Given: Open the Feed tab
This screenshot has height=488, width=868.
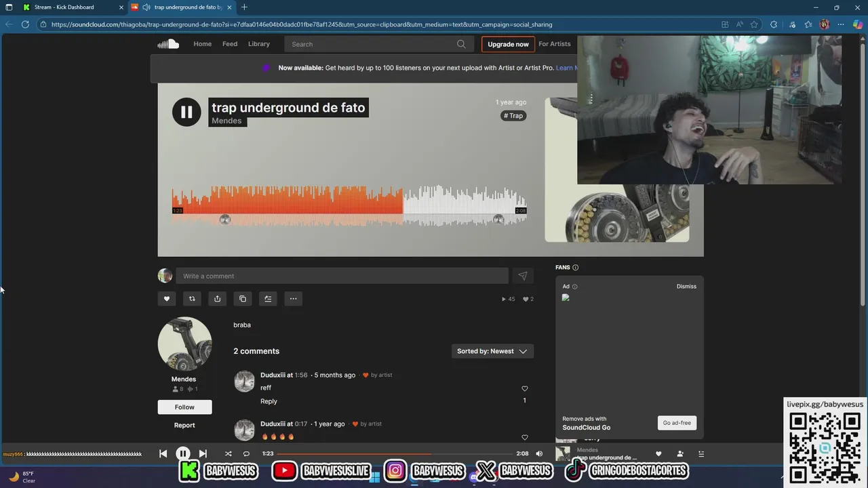Looking at the screenshot, I should (230, 44).
